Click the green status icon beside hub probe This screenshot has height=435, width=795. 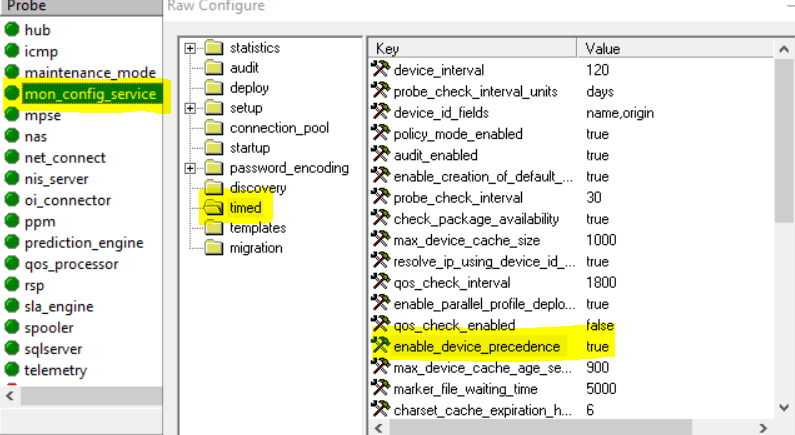(12, 30)
